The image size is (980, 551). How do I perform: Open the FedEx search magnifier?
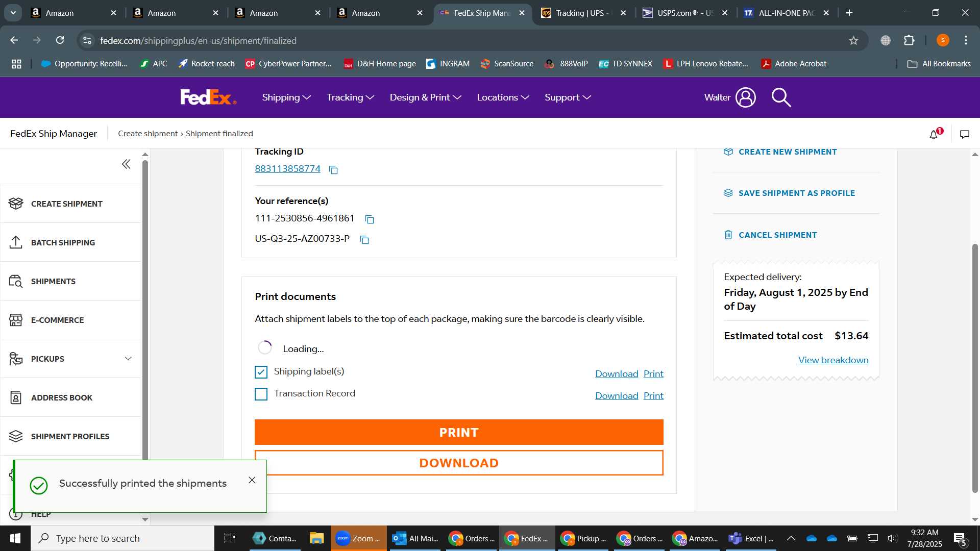click(781, 97)
